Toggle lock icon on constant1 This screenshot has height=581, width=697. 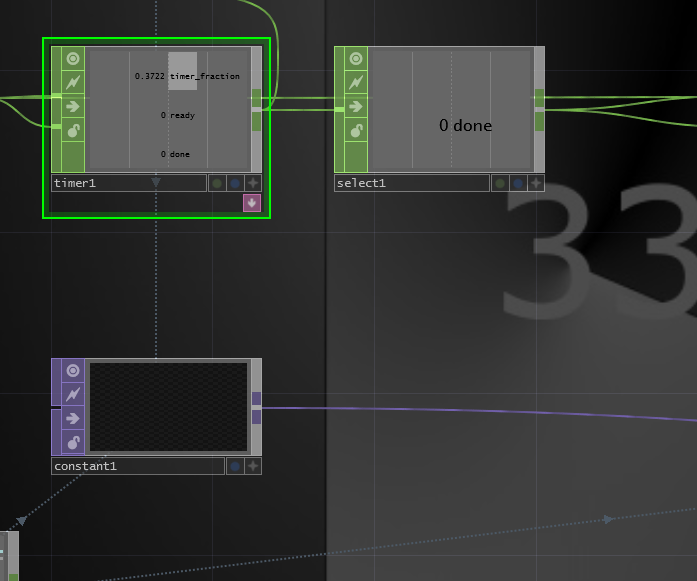[x=73, y=442]
